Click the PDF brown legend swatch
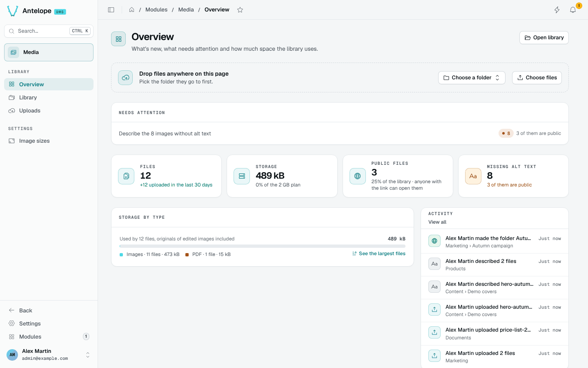The image size is (588, 368). click(187, 255)
